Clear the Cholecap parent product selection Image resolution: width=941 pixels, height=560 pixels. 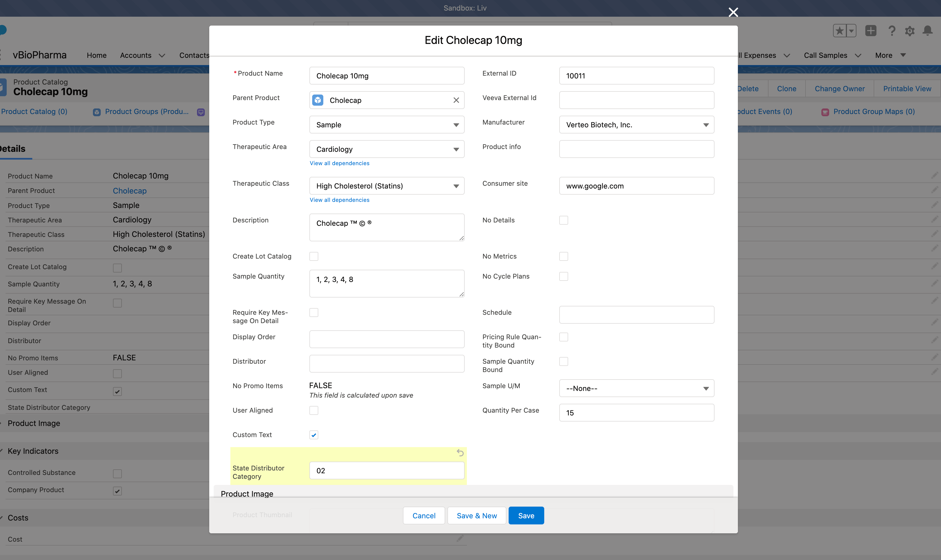point(456,100)
